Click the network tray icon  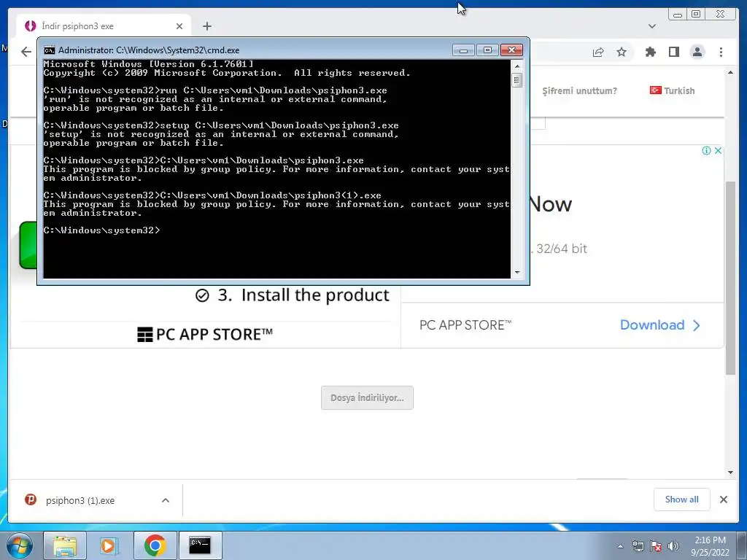638,546
